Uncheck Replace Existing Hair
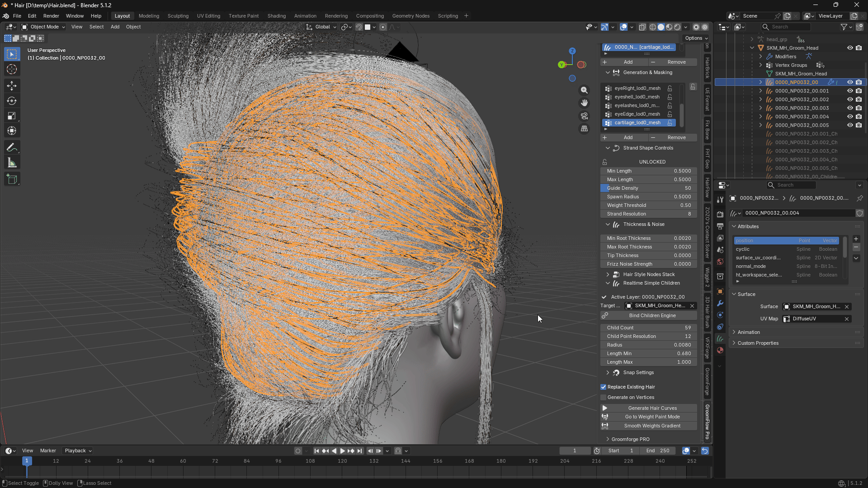 tap(603, 387)
